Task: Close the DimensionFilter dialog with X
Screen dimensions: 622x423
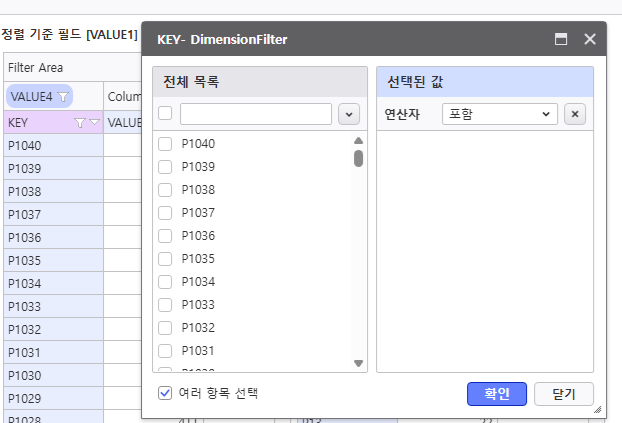Action: point(589,40)
